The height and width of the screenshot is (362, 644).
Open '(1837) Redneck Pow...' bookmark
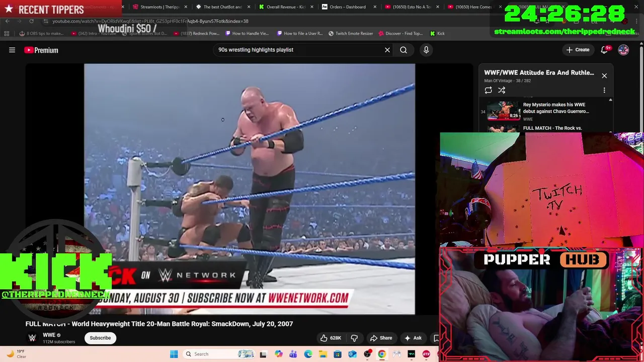(196, 34)
